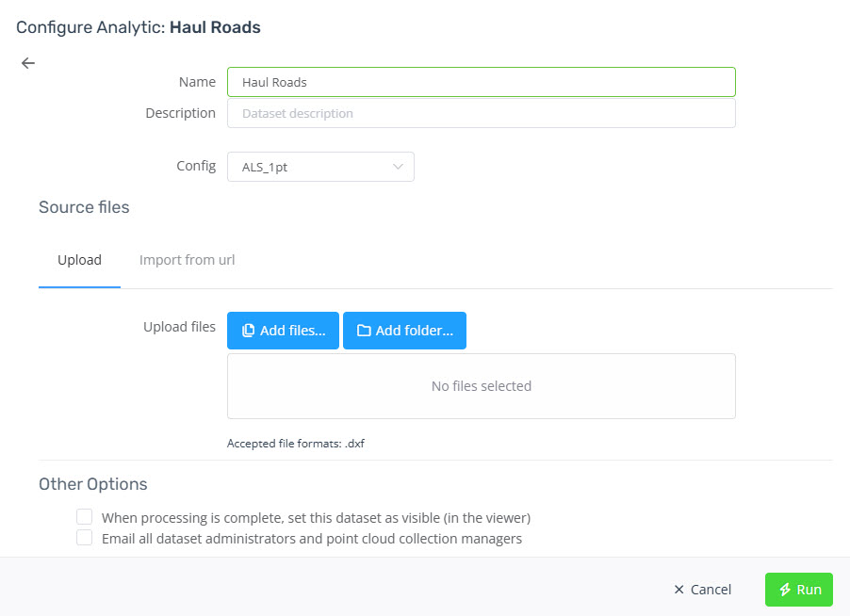This screenshot has width=850, height=616.
Task: Select the Upload tab
Action: [79, 259]
